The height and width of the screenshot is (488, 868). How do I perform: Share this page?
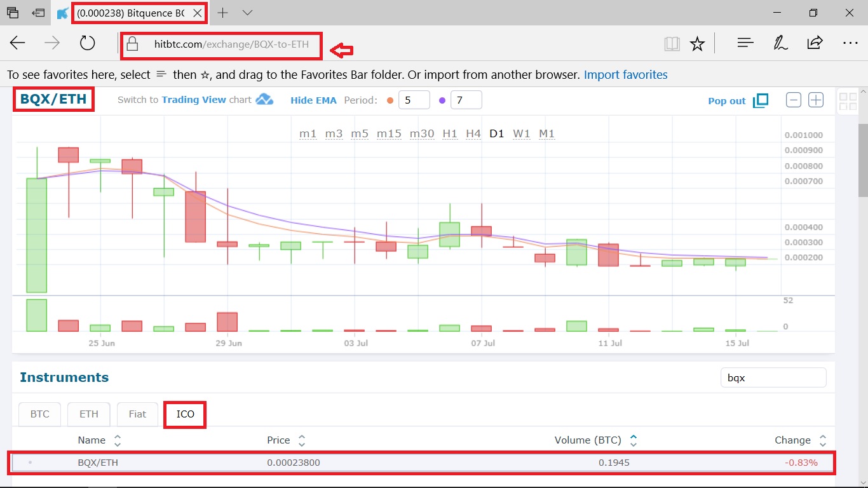pyautogui.click(x=815, y=43)
